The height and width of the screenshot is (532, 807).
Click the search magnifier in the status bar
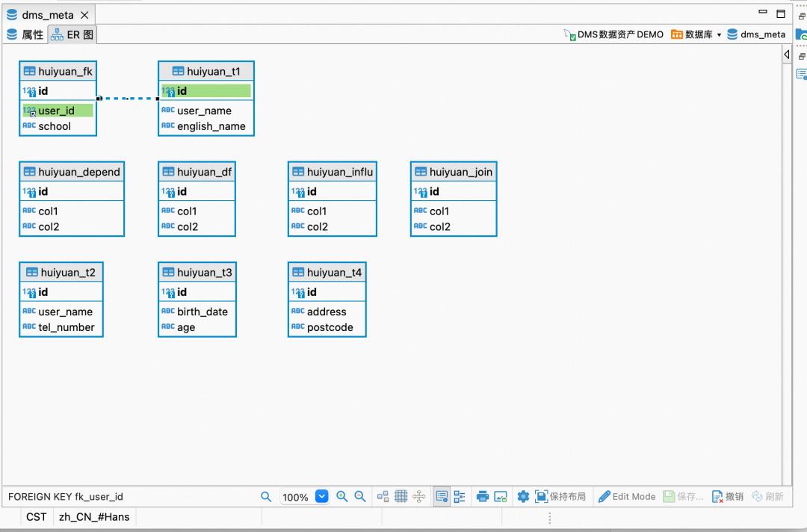point(266,496)
